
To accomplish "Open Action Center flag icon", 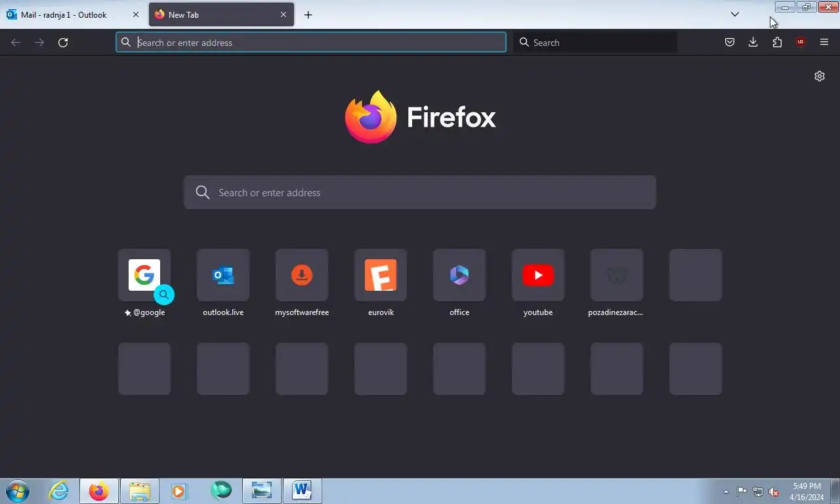I will coord(742,492).
